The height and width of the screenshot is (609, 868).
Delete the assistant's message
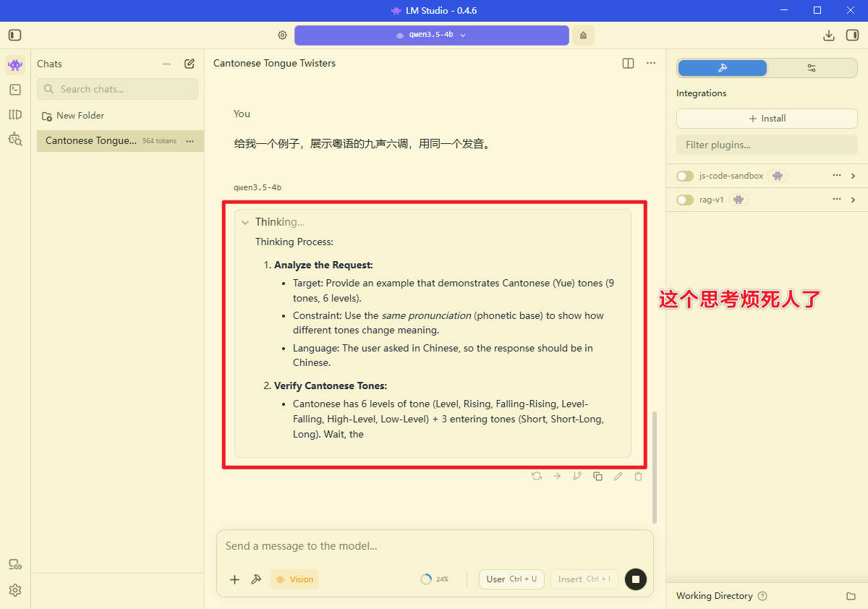(638, 476)
